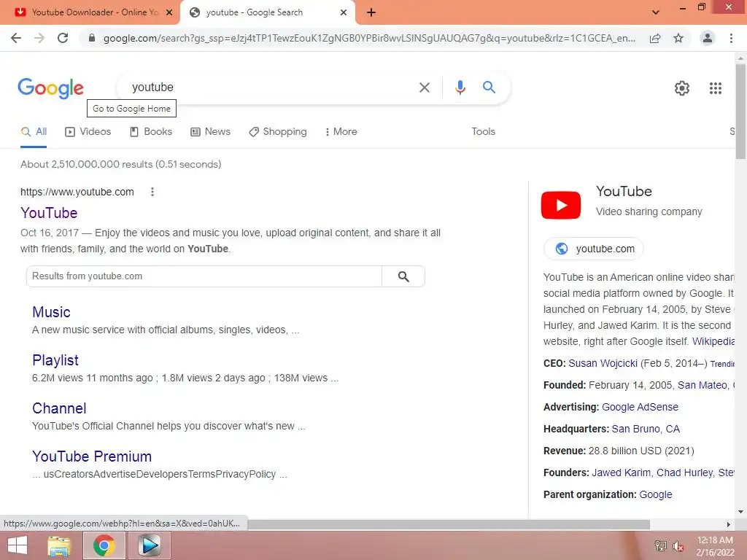The height and width of the screenshot is (560, 747).
Task: Start voice search with microphone icon
Action: [x=460, y=87]
